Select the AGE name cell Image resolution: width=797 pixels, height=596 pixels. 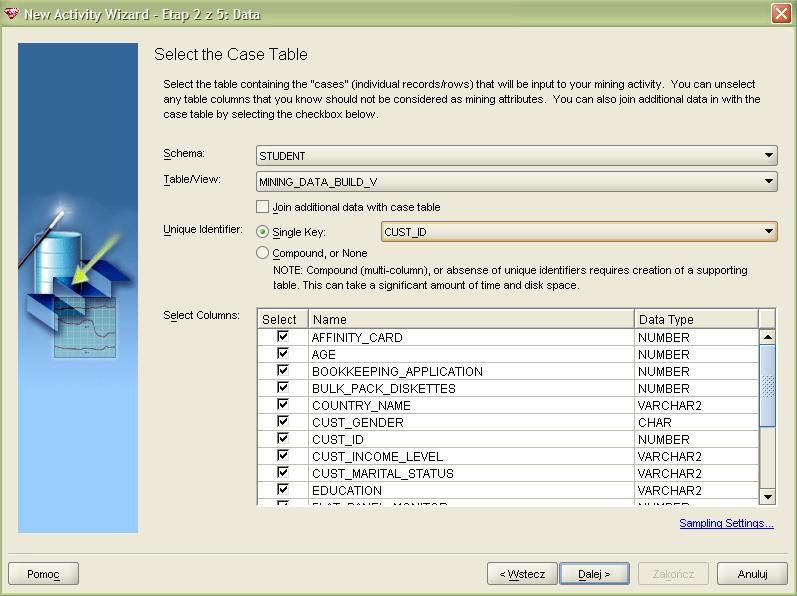point(471,354)
